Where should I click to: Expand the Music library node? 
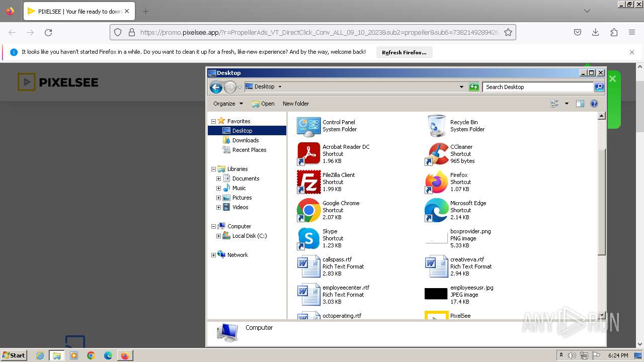coord(218,188)
